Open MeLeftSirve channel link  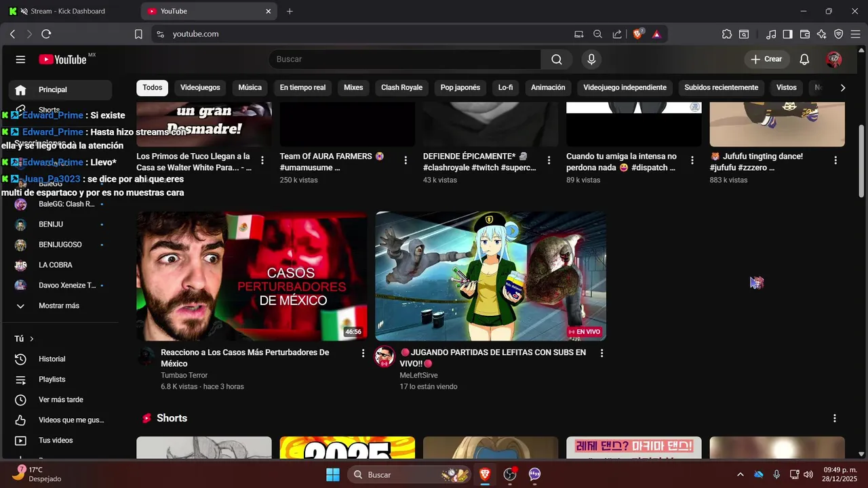[418, 375]
